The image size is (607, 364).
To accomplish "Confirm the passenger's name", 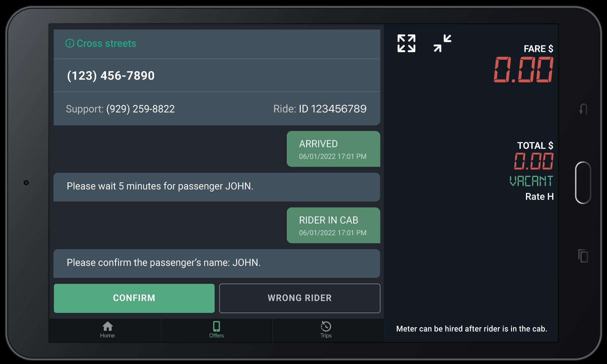I will pos(134,298).
